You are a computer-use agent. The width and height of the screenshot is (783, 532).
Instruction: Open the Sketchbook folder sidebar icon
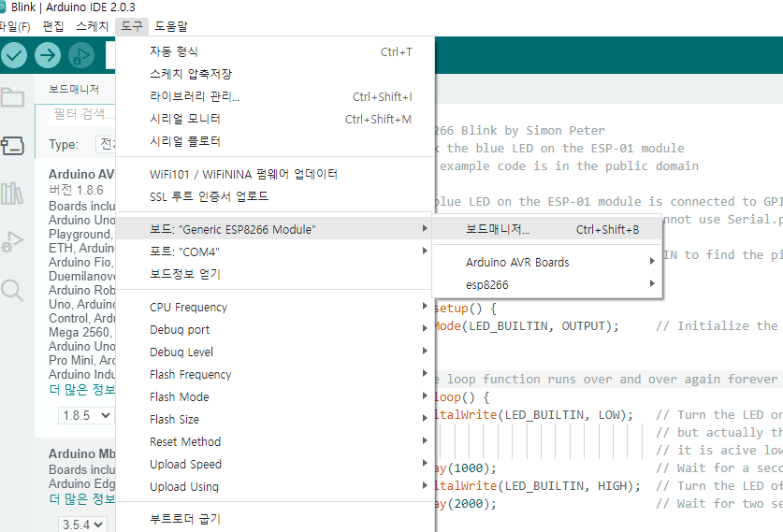click(x=12, y=97)
